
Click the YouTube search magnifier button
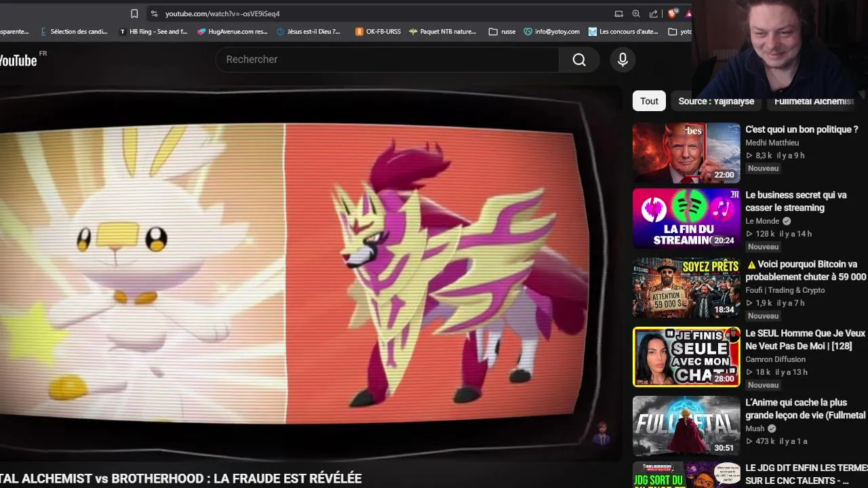point(579,60)
